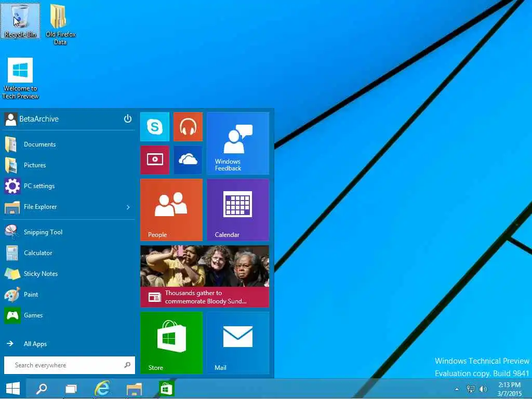Open File Explorer from taskbar
The width and height of the screenshot is (532, 399).
(135, 389)
